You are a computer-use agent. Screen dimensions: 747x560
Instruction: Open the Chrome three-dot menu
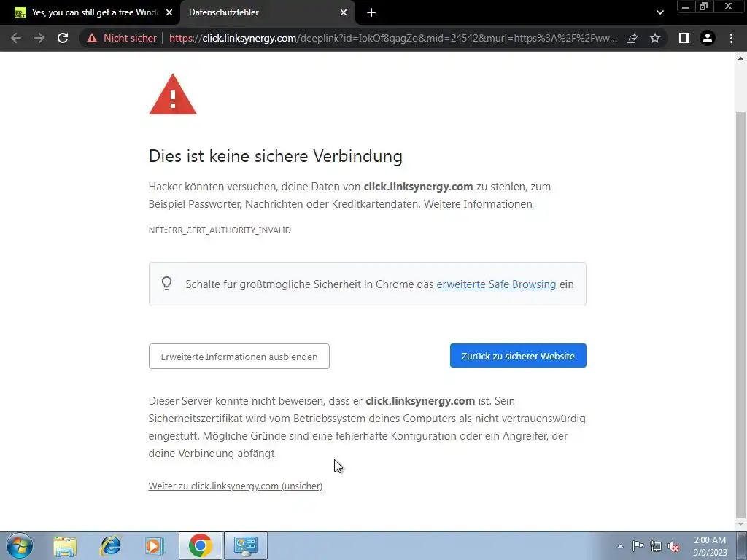(x=731, y=38)
